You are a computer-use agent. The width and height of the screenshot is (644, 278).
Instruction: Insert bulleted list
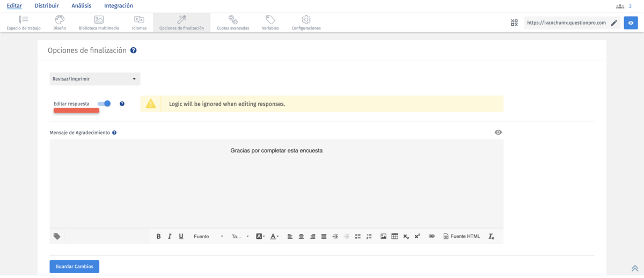[358, 236]
